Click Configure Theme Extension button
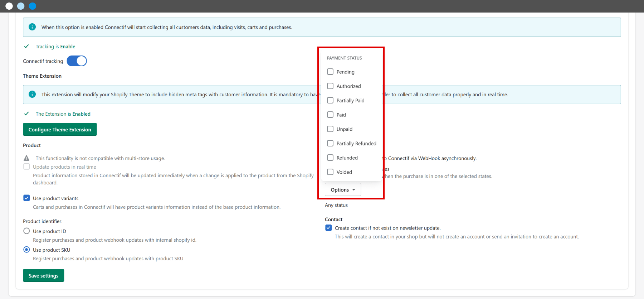644x299 pixels. [x=60, y=129]
